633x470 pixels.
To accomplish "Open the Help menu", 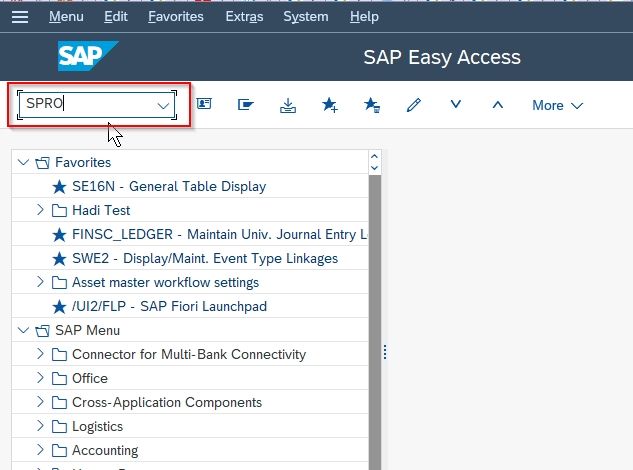I will click(364, 17).
